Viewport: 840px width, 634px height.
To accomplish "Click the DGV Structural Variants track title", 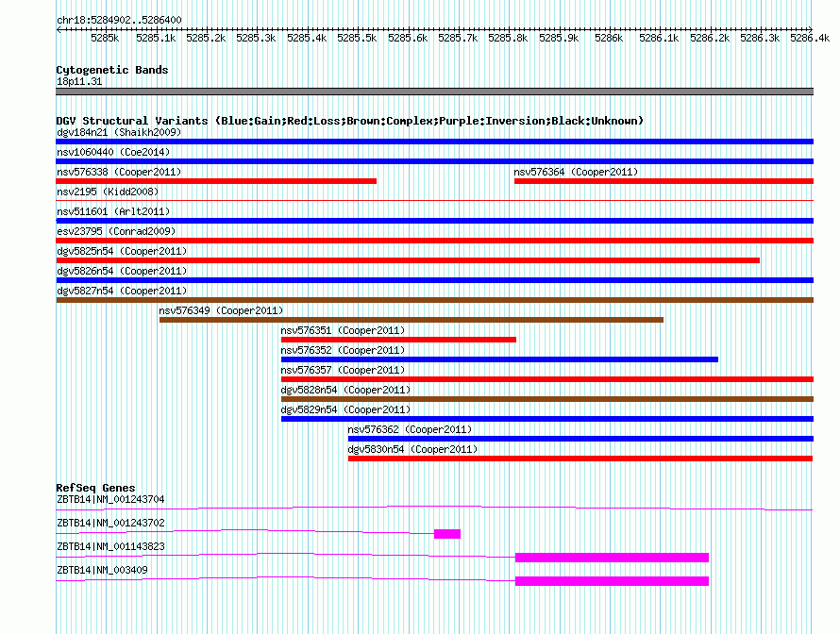I will 349,121.
